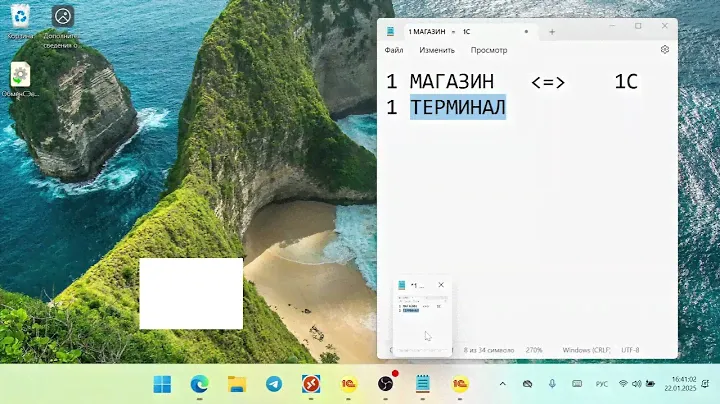Click the microphone icon in system tray
This screenshot has height=404, width=720.
point(552,383)
